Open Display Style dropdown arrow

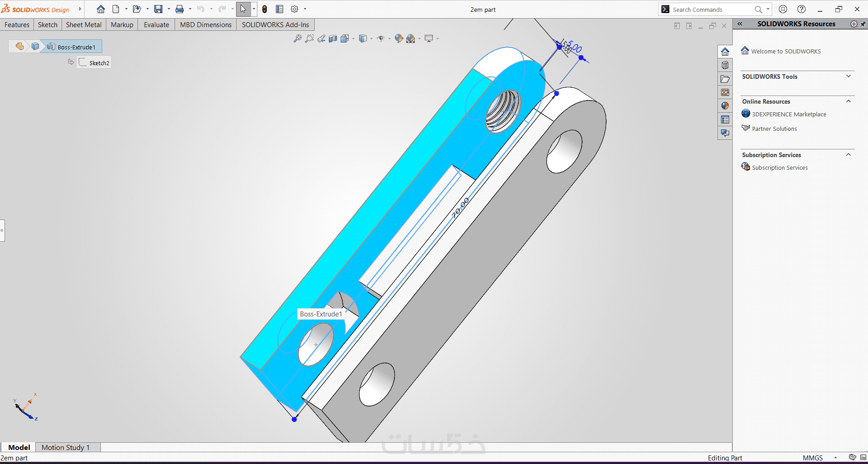pyautogui.click(x=371, y=39)
